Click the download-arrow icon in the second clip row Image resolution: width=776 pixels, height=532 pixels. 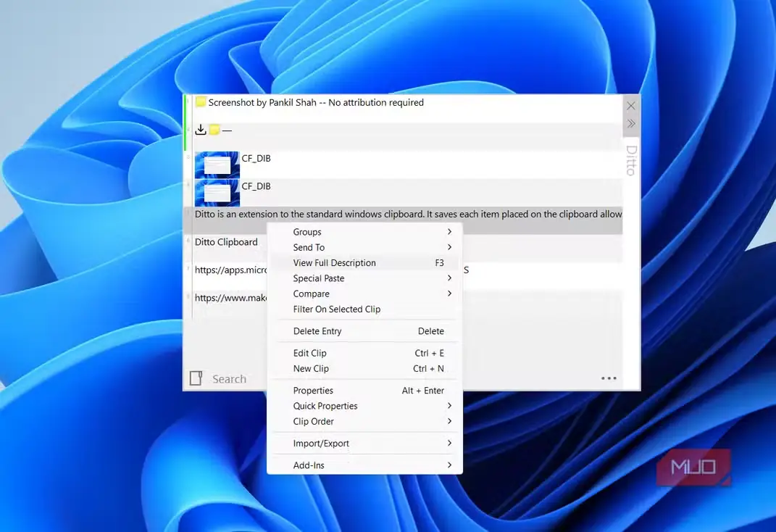point(201,130)
